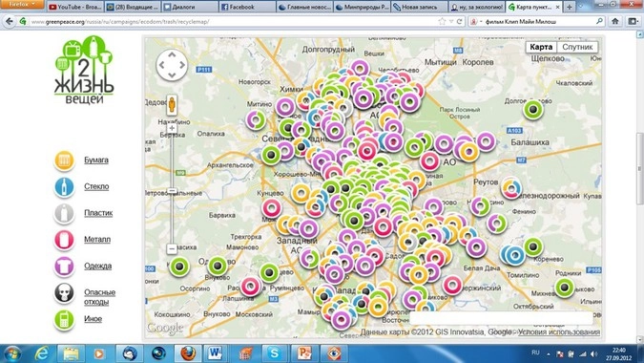Viewport: 644px width, 363px height.
Task: Select the green Иное phone icon
Action: [64, 319]
